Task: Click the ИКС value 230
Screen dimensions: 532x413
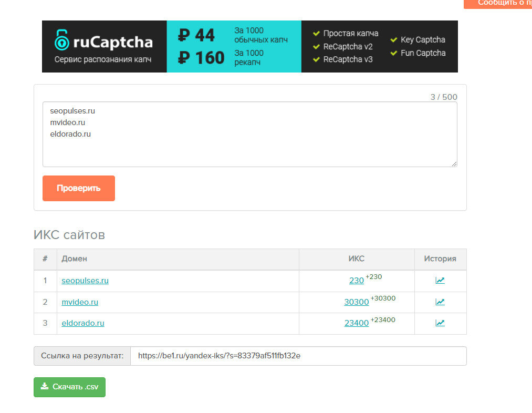Action: (356, 281)
